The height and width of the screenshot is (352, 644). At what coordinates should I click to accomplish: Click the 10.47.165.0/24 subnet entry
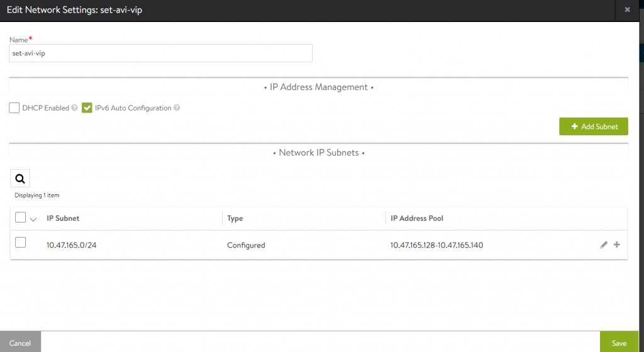71,245
